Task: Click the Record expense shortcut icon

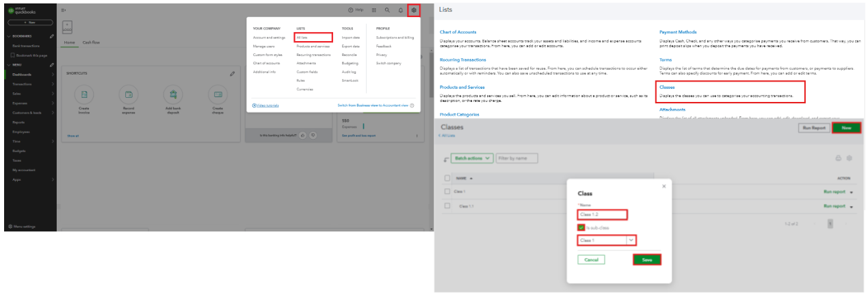Action: [x=129, y=94]
